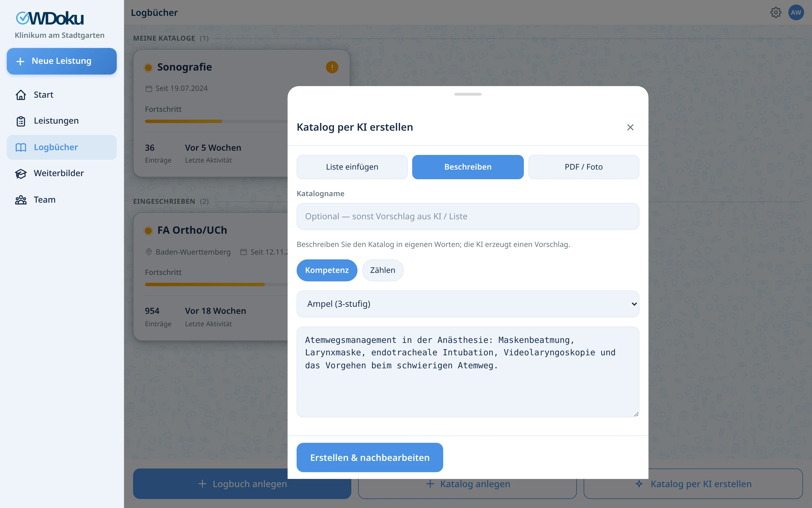Click the Klinikum am Stadtgarten text

[59, 35]
